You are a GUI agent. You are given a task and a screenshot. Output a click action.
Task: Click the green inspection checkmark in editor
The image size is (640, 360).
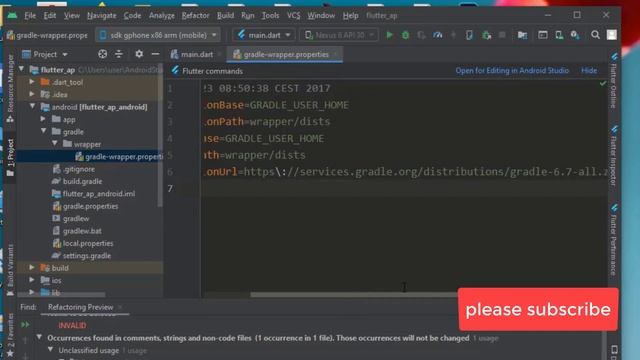click(x=603, y=83)
